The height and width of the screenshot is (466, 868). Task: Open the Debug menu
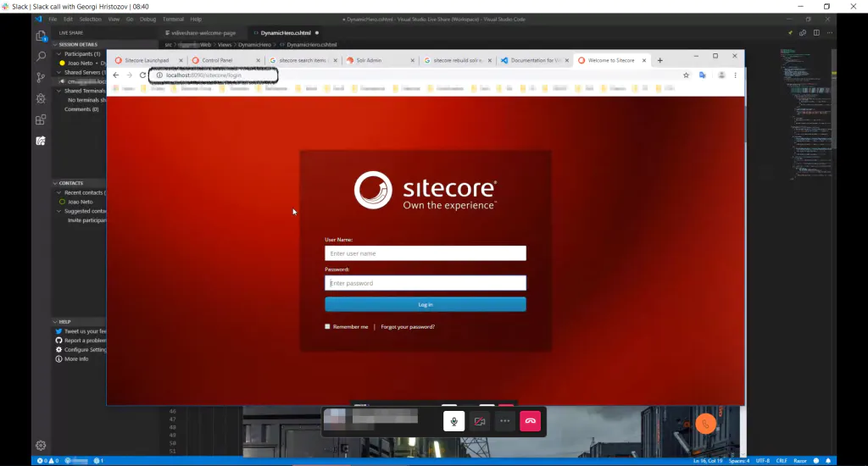point(147,19)
